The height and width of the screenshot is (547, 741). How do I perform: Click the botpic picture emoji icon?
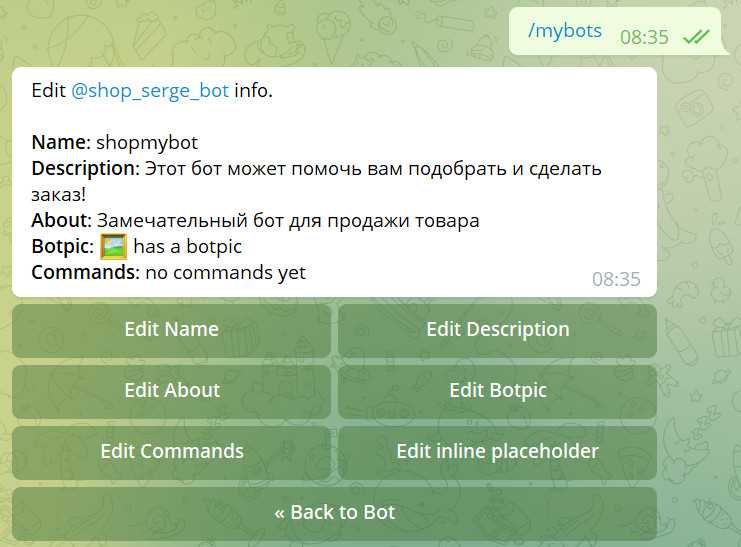[113, 246]
